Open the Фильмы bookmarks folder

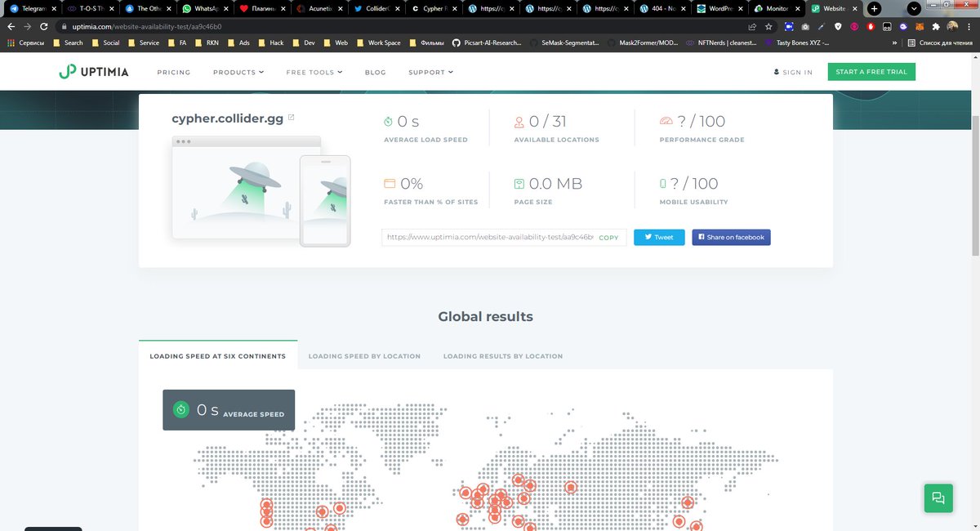pyautogui.click(x=426, y=42)
